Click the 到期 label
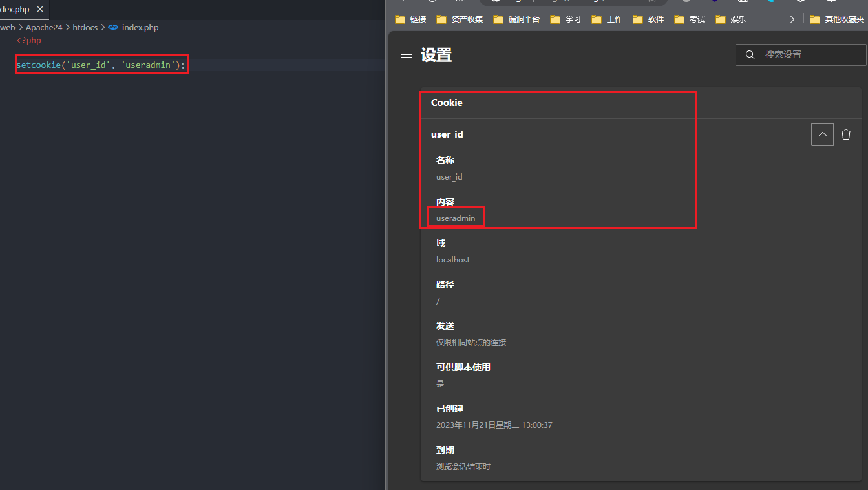The width and height of the screenshot is (868, 490). pyautogui.click(x=445, y=450)
